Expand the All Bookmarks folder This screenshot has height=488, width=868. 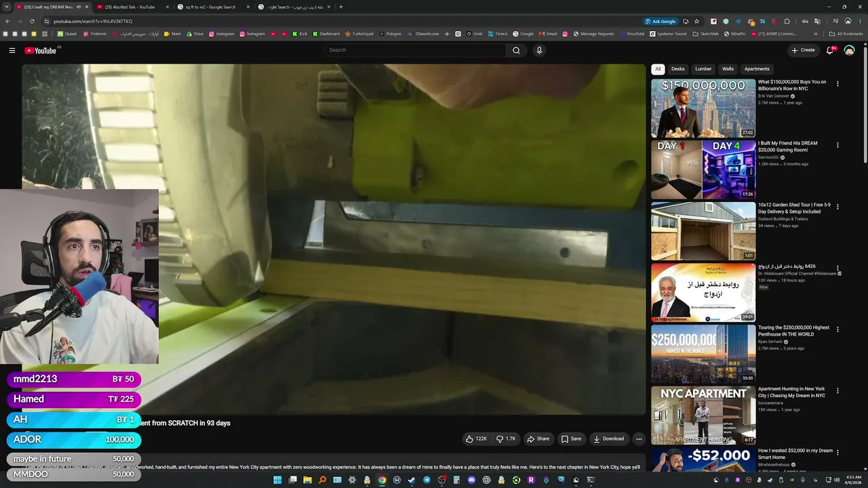point(846,34)
